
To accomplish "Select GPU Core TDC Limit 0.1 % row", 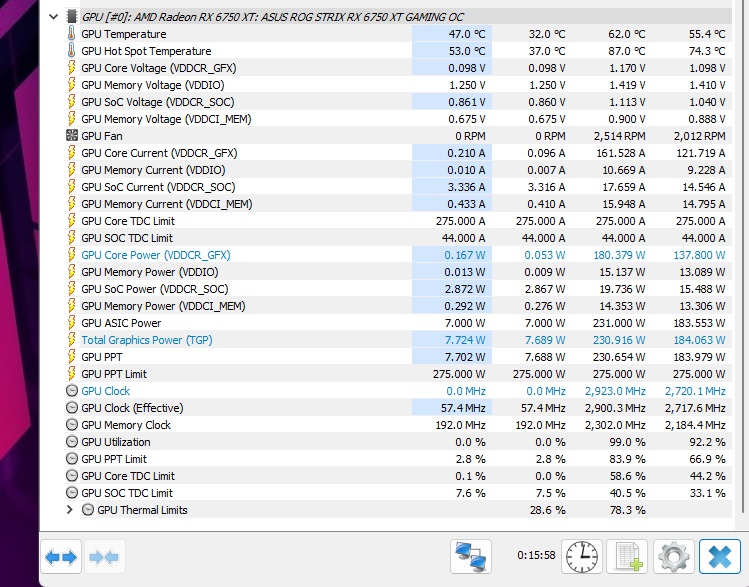I will 398,476.
